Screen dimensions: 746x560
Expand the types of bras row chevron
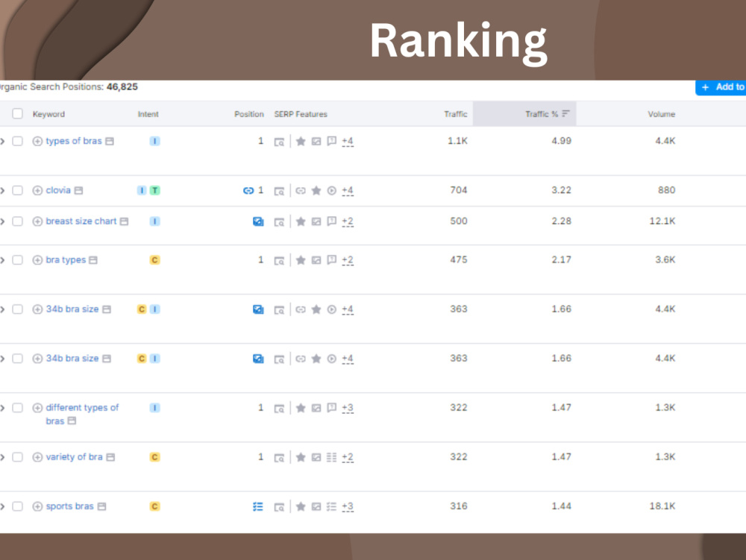2,141
